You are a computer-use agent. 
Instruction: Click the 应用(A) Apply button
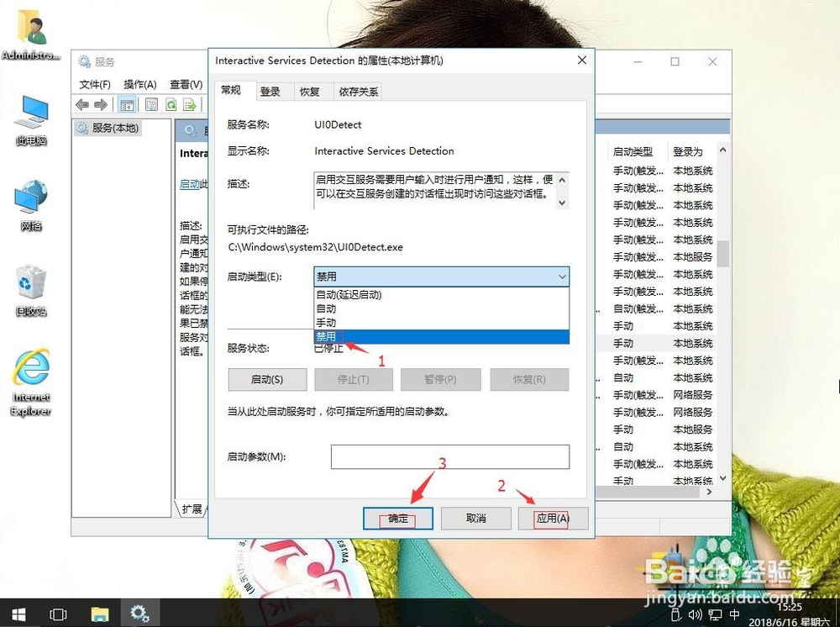pos(553,519)
